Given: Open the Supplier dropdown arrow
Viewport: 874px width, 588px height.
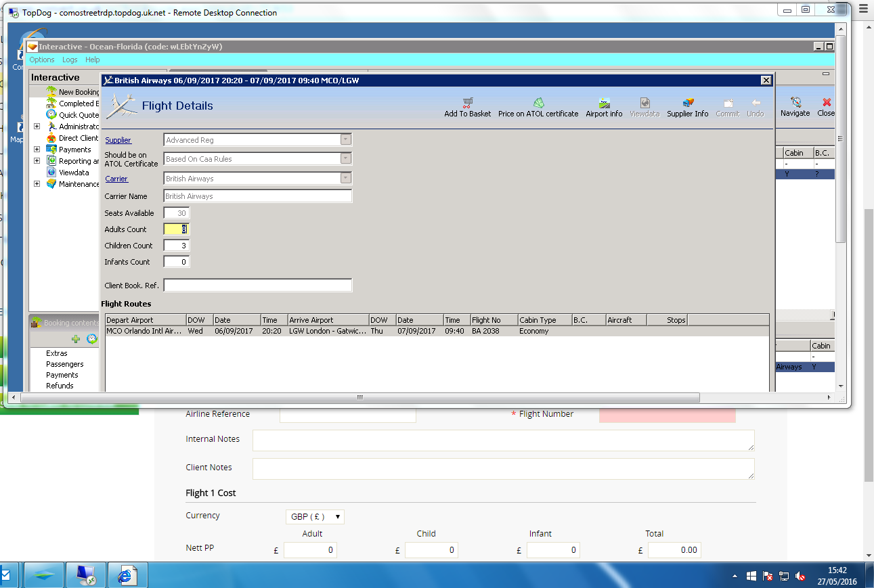Looking at the screenshot, I should [346, 140].
